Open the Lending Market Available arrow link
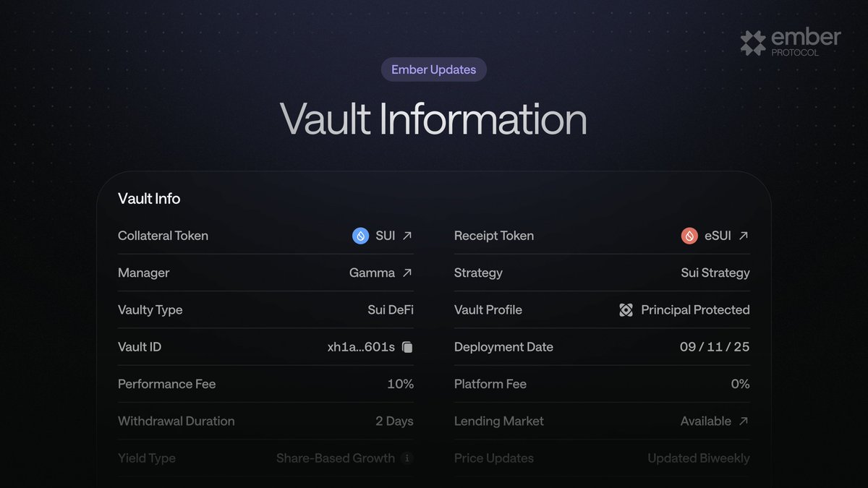This screenshot has width=868, height=488. [744, 421]
